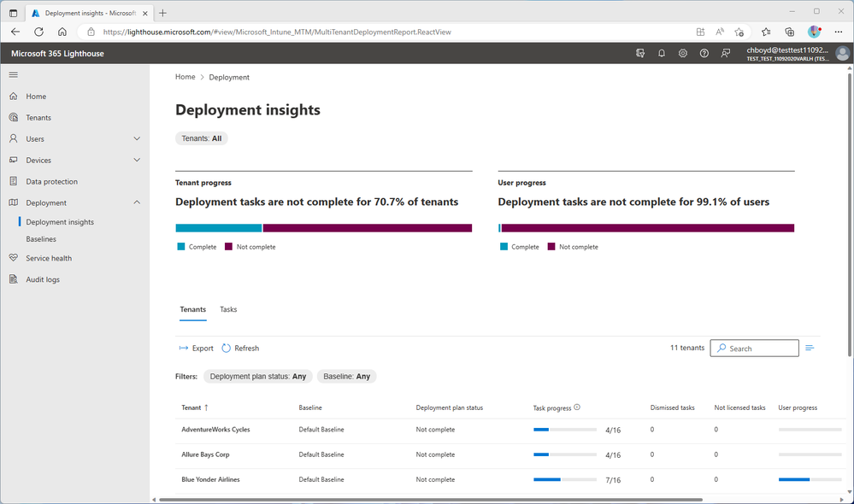This screenshot has width=854, height=504.
Task: Open Allure Bays Corp tenant
Action: [205, 454]
